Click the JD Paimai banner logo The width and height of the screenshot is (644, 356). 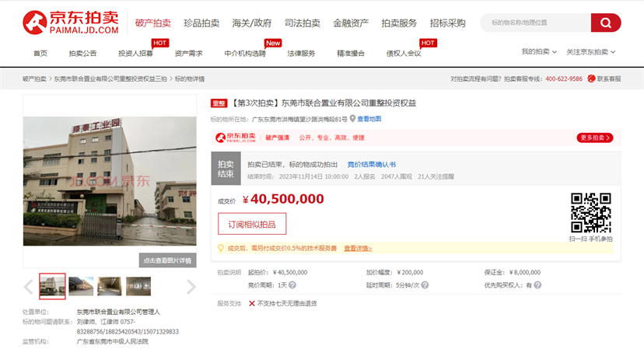[236, 138]
